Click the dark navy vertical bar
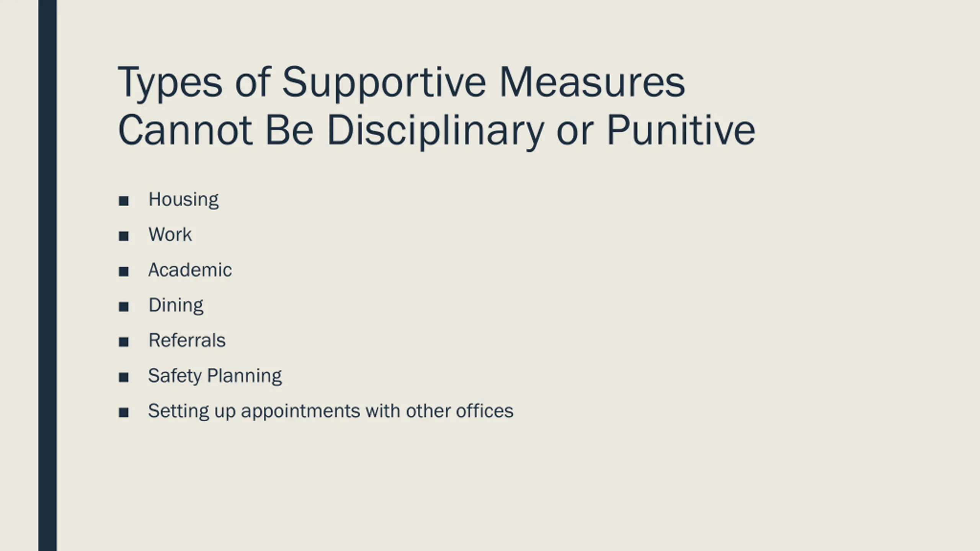Image resolution: width=980 pixels, height=551 pixels. (x=47, y=275)
